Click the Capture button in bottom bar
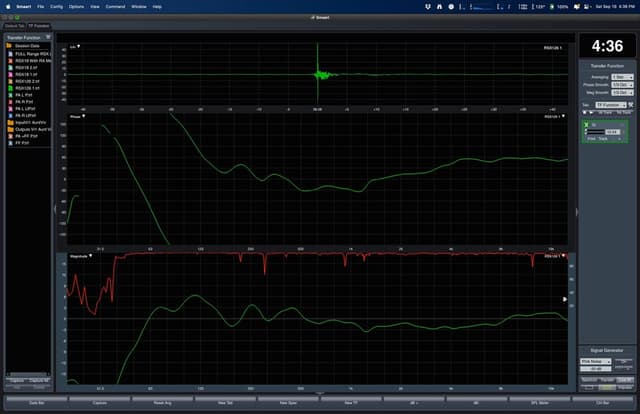Screen dimensions: 640x414 pyautogui.click(x=100, y=403)
